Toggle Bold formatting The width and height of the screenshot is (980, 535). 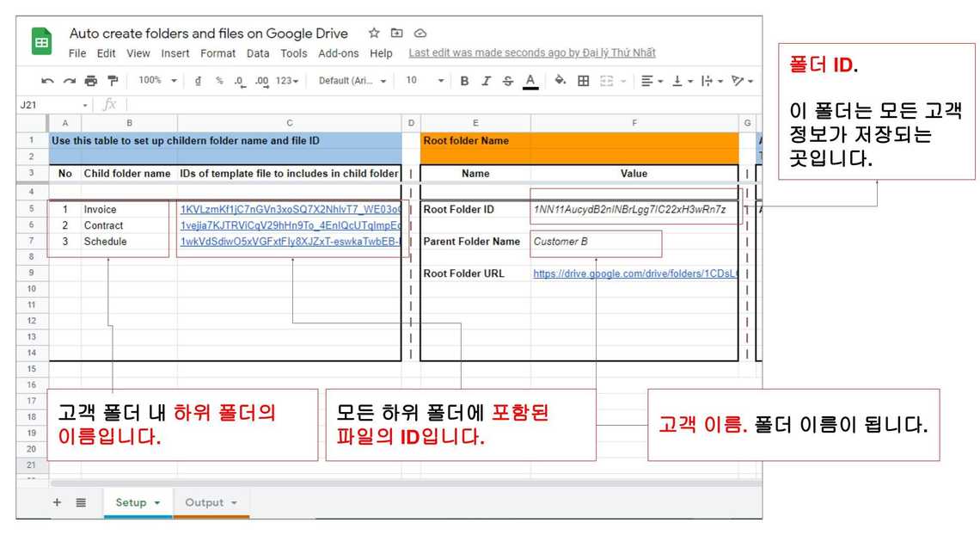[x=464, y=81]
